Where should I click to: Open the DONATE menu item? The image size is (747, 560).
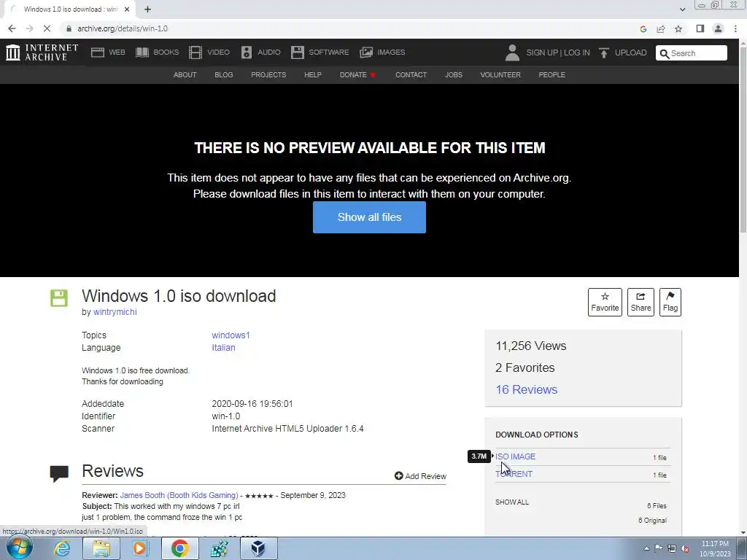coord(357,75)
